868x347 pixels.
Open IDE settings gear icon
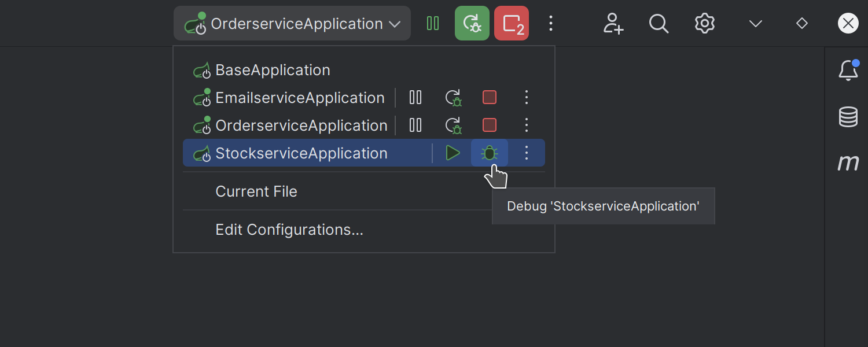click(x=705, y=23)
